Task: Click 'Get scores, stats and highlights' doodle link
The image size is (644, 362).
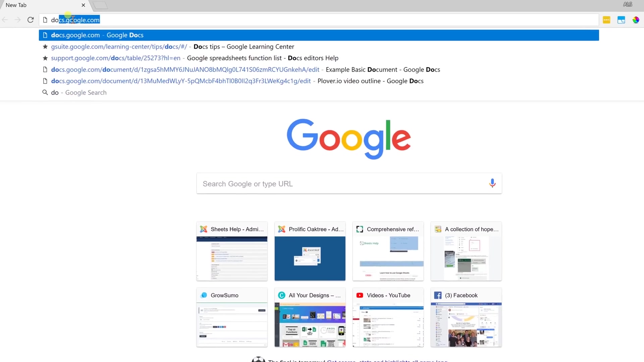Action: [387, 361]
